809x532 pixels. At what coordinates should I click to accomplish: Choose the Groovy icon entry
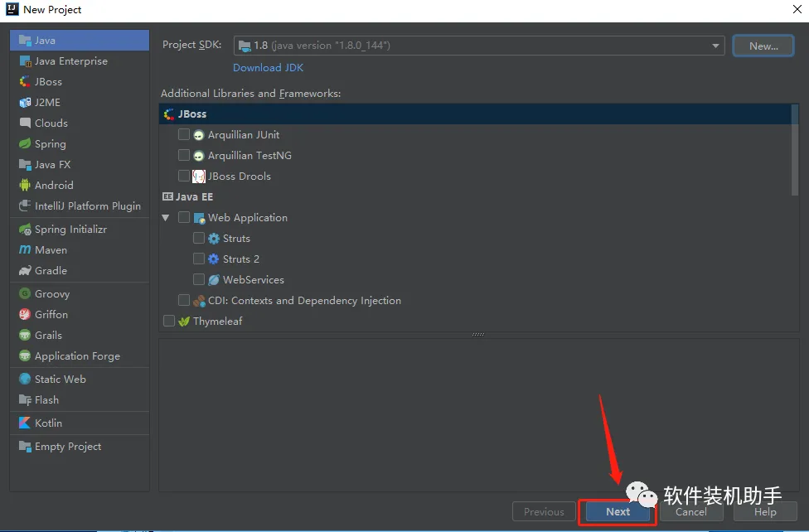click(25, 293)
